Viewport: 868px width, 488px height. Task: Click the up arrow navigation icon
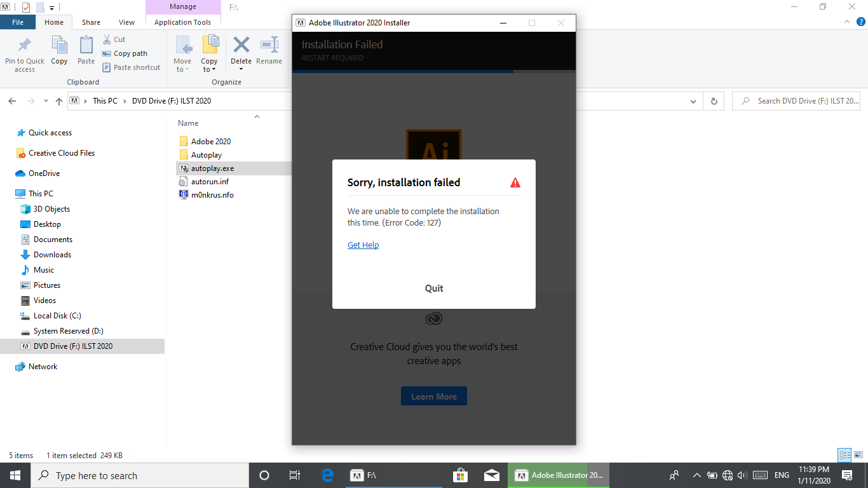click(x=59, y=101)
